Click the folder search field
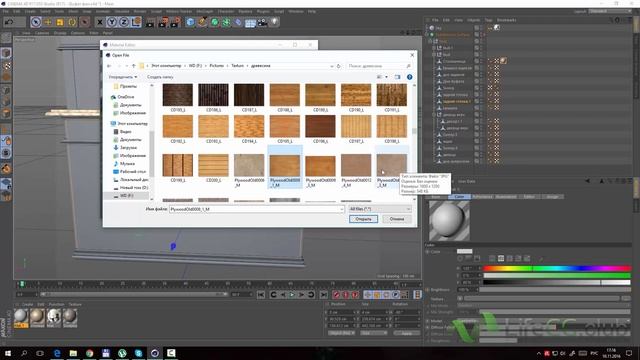 click(379, 66)
